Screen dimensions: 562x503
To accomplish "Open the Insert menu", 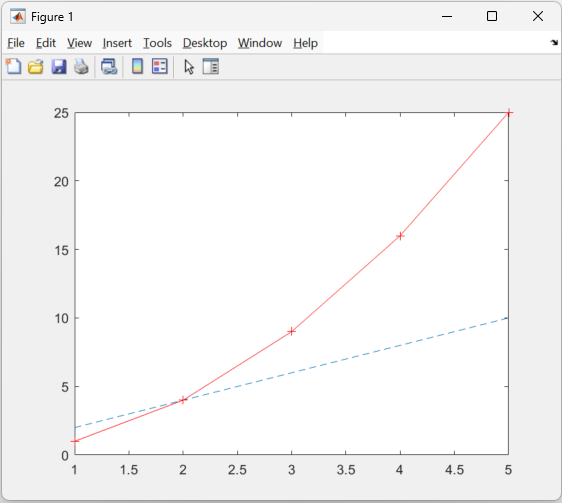I will click(x=117, y=43).
